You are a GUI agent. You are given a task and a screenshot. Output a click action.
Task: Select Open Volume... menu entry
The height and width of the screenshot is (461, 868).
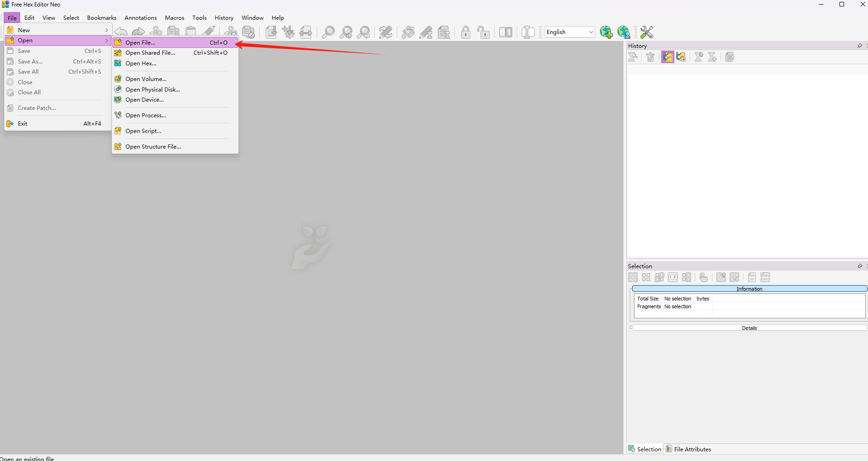tap(175, 79)
